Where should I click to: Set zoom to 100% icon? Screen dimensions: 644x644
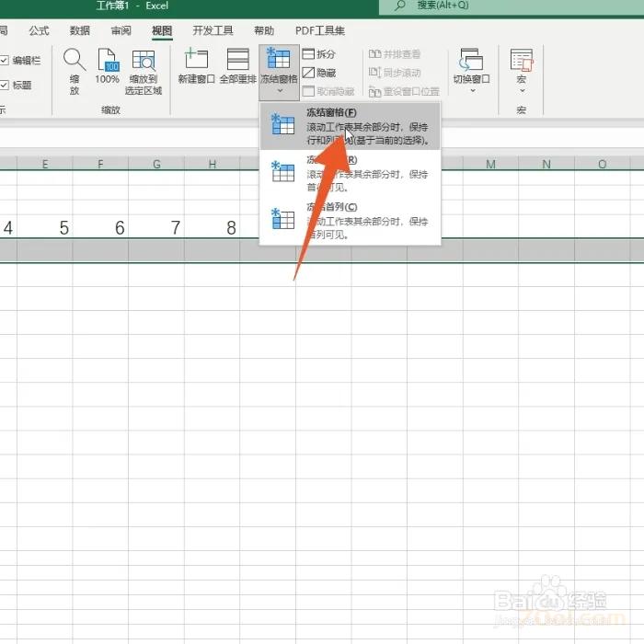108,62
